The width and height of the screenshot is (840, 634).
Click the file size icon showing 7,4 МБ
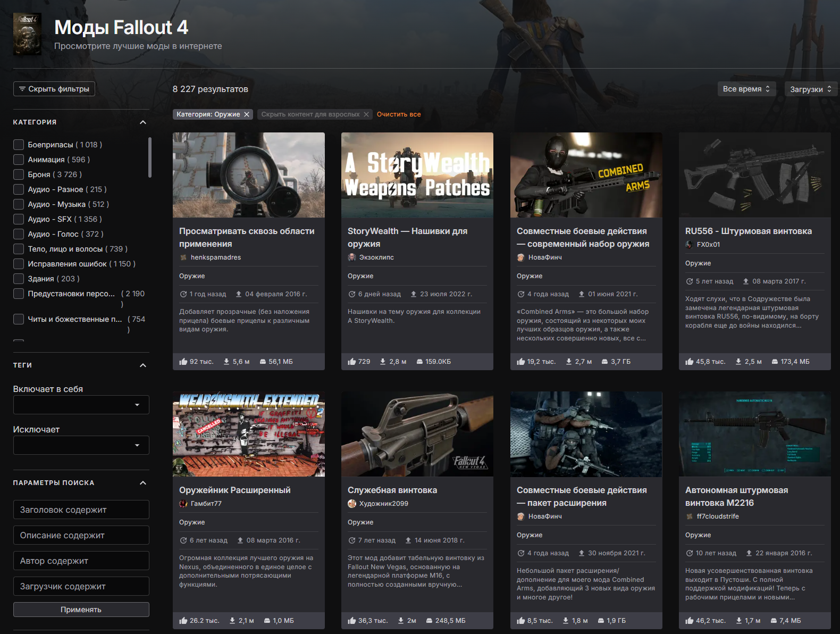(774, 621)
